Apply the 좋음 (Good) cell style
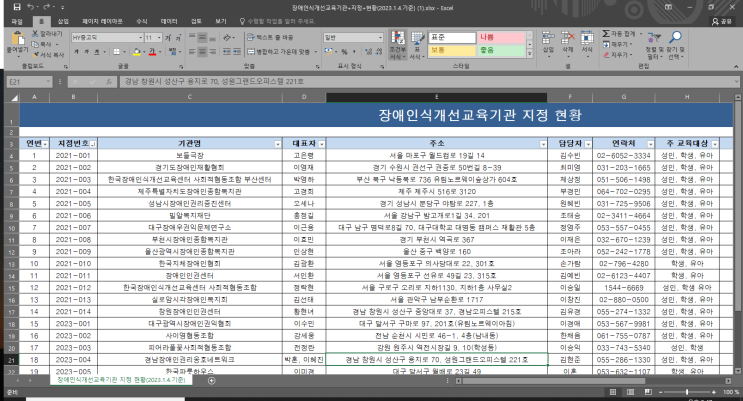The width and height of the screenshot is (743, 401). tap(501, 50)
